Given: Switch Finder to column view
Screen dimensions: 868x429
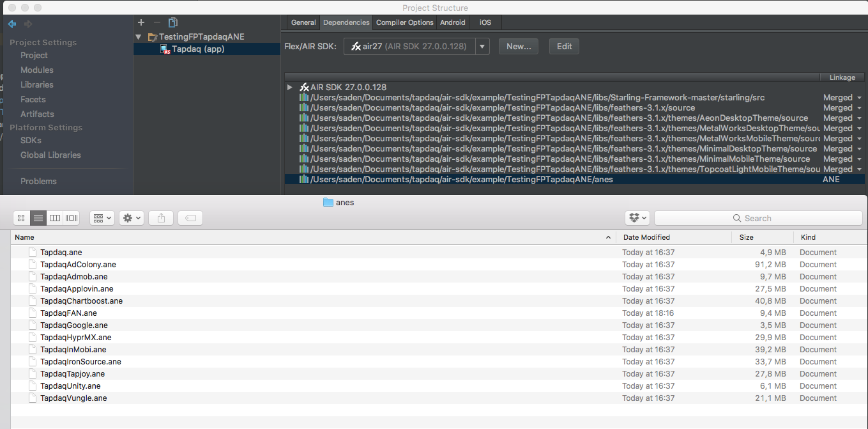Looking at the screenshot, I should tap(54, 217).
